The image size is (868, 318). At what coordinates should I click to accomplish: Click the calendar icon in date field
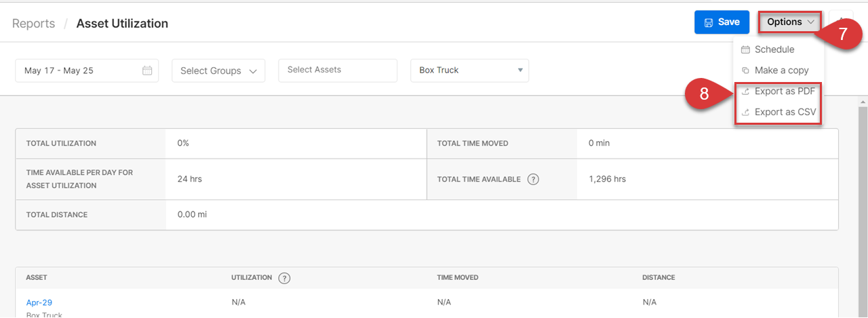(x=147, y=71)
